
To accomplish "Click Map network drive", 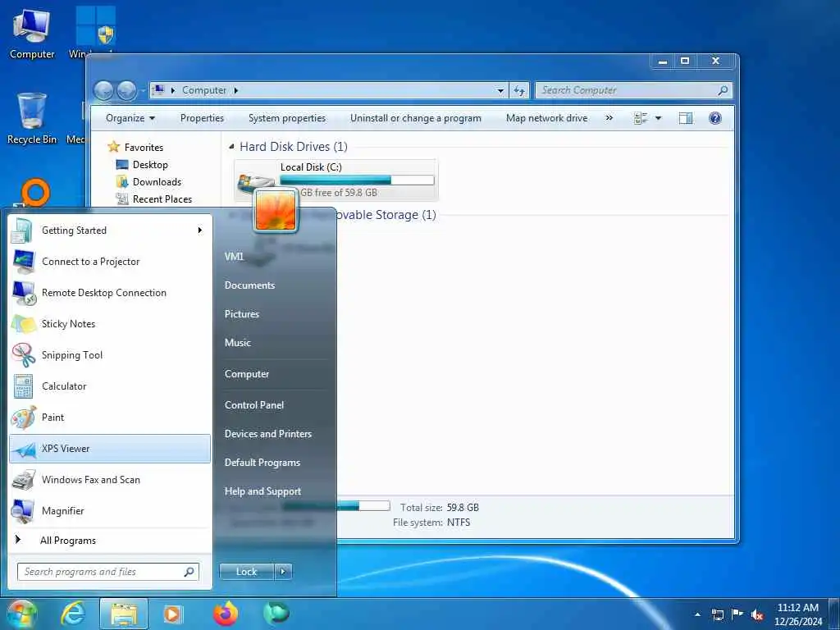I will tap(546, 118).
